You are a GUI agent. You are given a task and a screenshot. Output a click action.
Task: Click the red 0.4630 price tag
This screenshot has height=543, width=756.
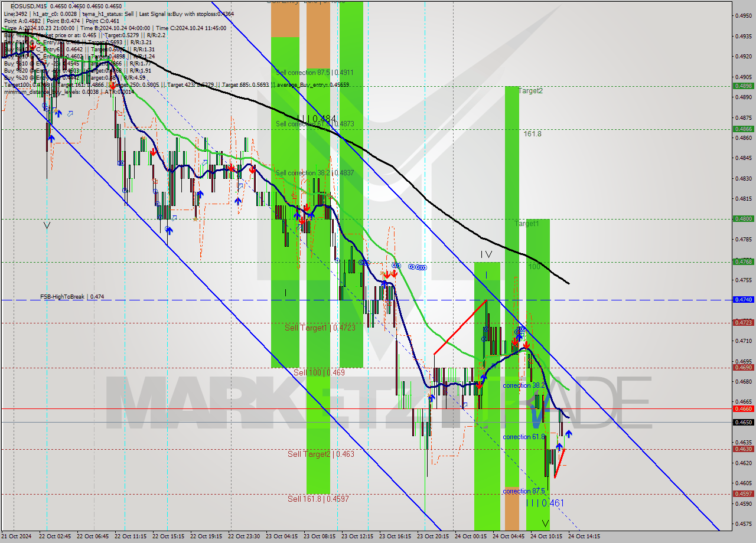[743, 449]
